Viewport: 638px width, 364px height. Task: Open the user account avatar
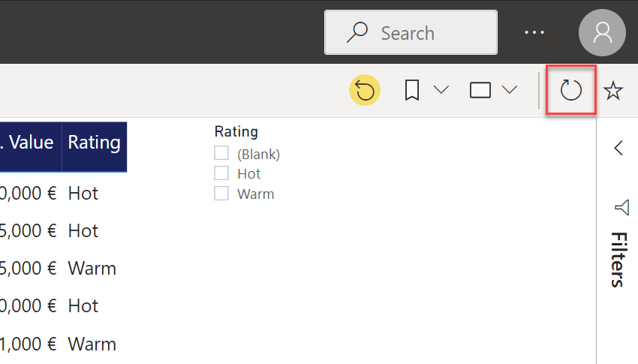coord(602,32)
